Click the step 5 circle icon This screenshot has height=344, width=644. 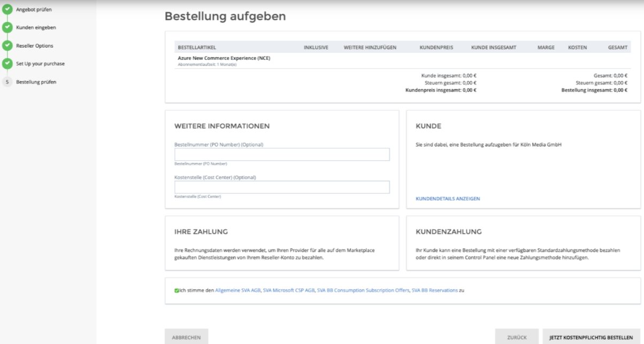[x=7, y=82]
